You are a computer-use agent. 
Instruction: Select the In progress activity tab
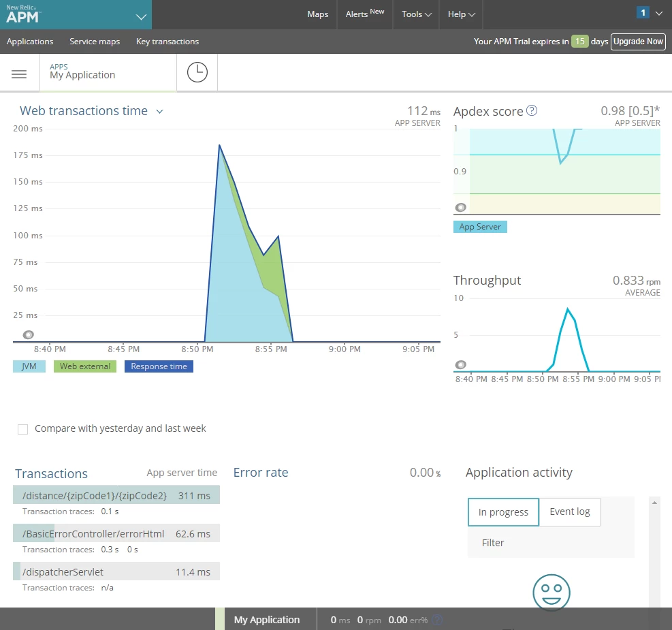503,512
